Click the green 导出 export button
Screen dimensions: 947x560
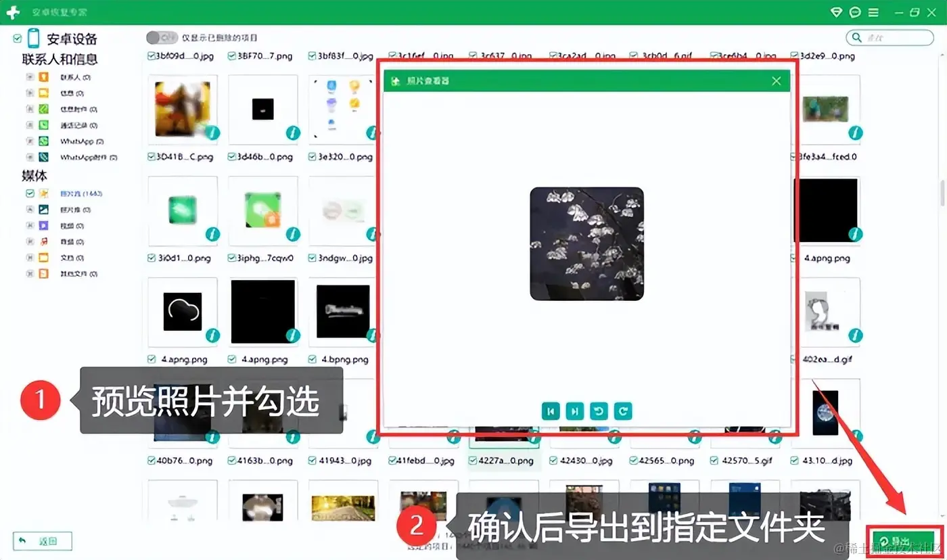pos(904,542)
